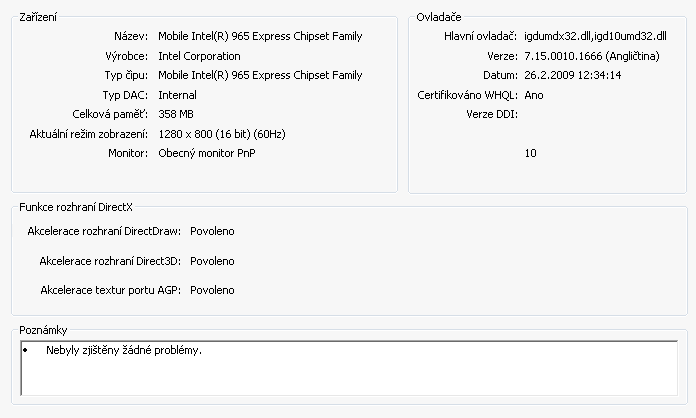Viewport: 696px width, 418px height.
Task: Select the Celková paměť value 358 MB
Action: (x=176, y=114)
